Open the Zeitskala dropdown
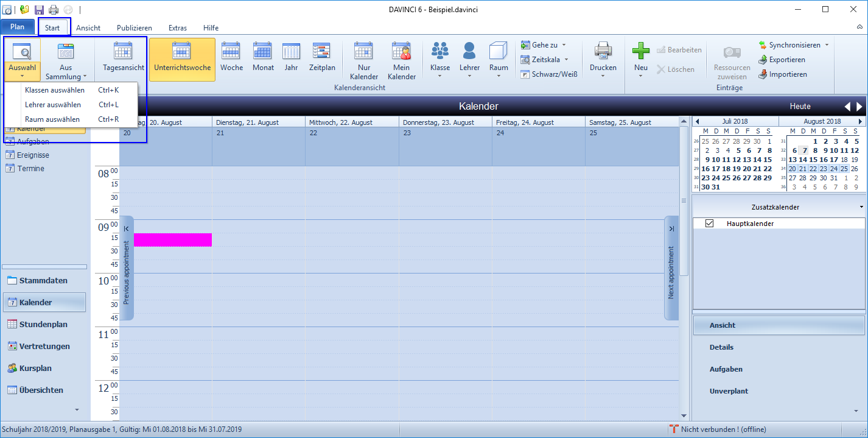868x438 pixels. coord(545,60)
